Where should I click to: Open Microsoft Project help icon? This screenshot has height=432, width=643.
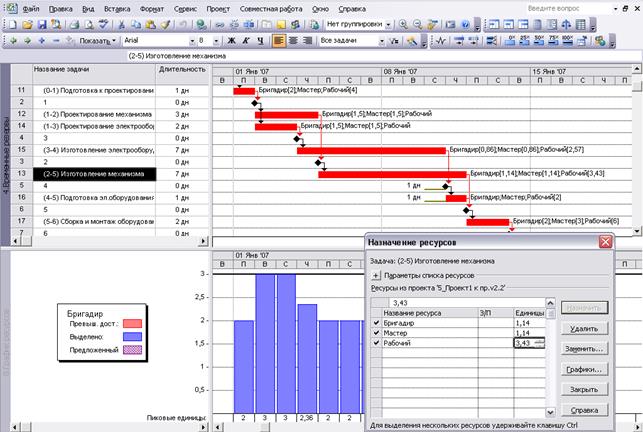coord(465,25)
